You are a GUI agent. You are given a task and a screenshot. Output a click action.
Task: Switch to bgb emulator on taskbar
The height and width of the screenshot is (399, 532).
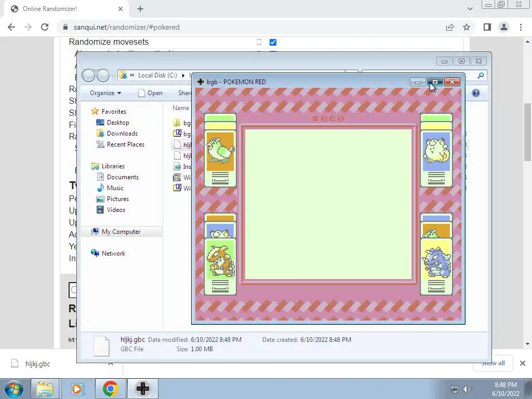coord(143,389)
